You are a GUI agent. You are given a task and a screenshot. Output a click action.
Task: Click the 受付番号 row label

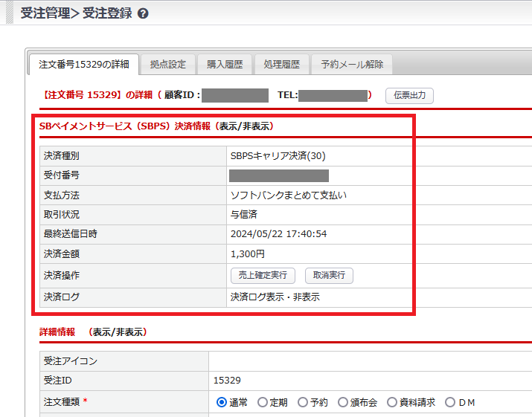click(62, 175)
